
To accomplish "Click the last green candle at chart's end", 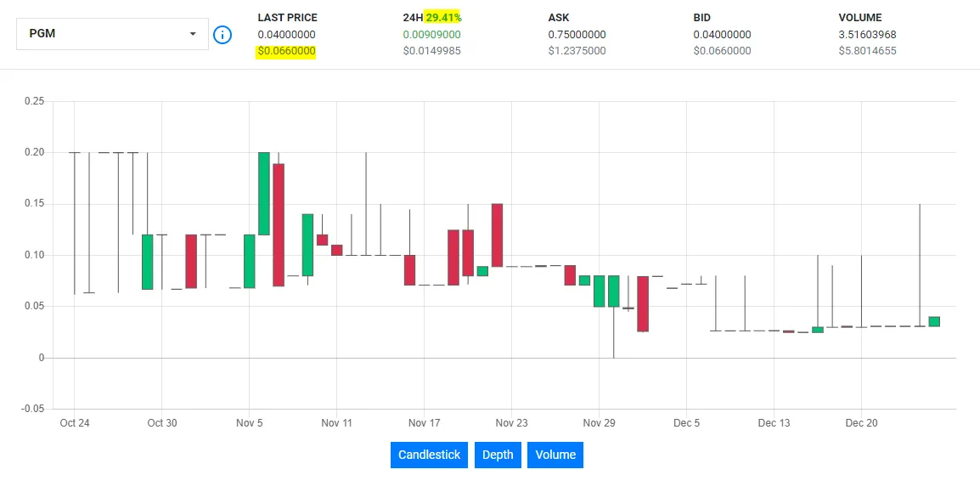I will pyautogui.click(x=934, y=321).
